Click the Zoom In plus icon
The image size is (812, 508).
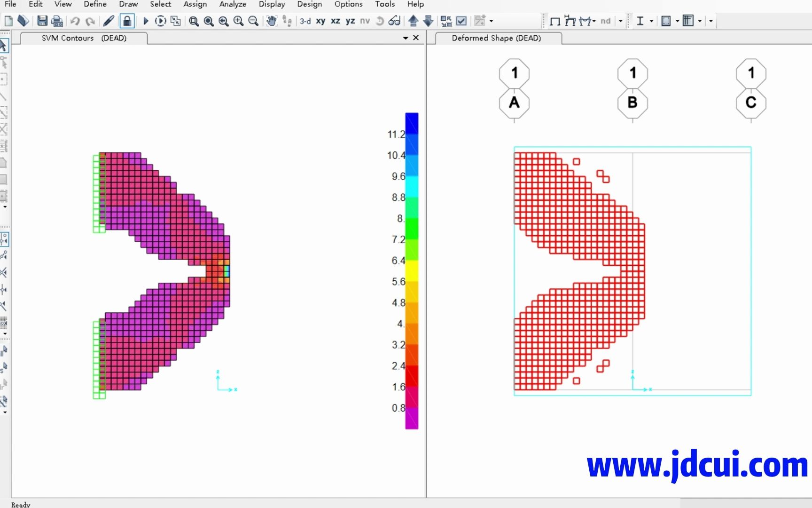click(x=239, y=21)
